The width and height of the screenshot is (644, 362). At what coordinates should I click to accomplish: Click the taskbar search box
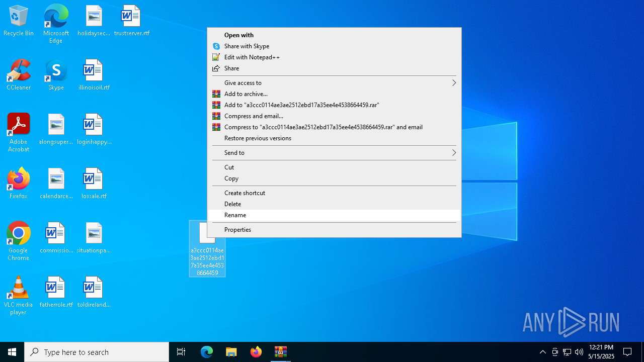pos(97,352)
